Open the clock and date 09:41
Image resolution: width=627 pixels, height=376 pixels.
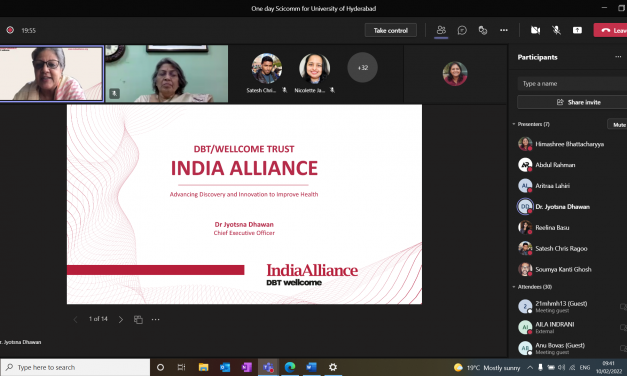click(609, 367)
